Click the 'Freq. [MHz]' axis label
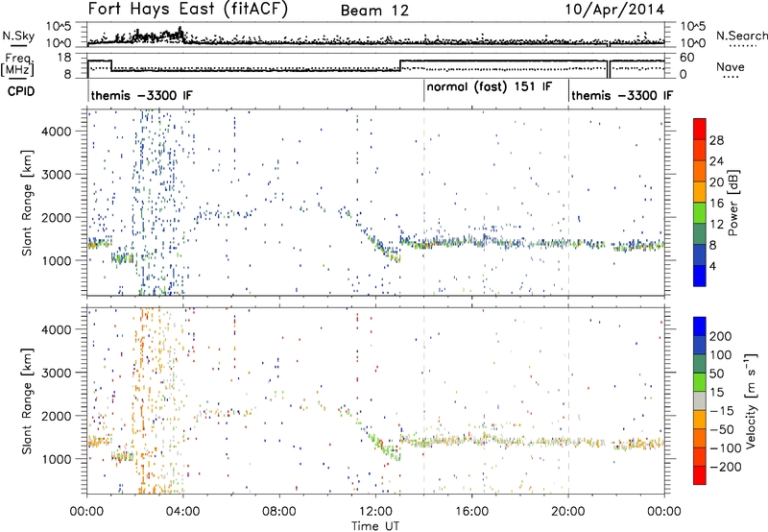This screenshot has height=532, width=768. pos(17,65)
